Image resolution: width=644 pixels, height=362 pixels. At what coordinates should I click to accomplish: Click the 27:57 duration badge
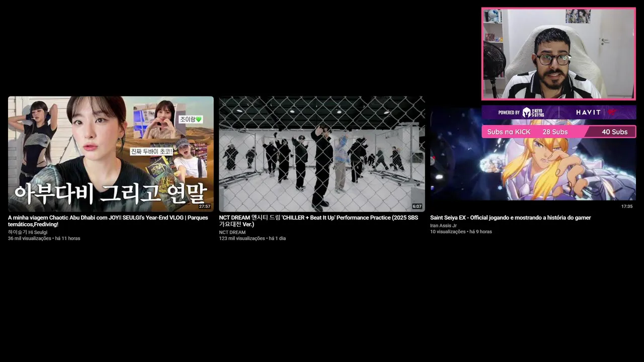205,207
